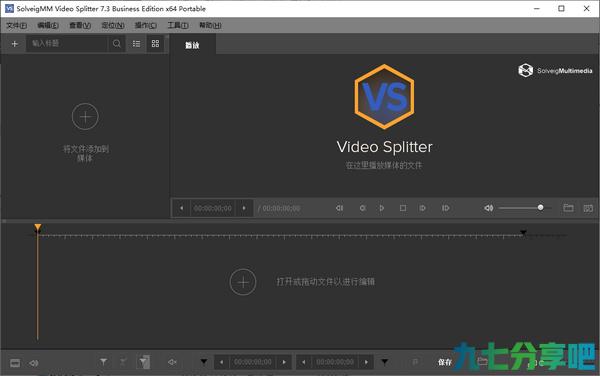Click the loop playback icon
The image size is (600, 376).
click(x=362, y=208)
